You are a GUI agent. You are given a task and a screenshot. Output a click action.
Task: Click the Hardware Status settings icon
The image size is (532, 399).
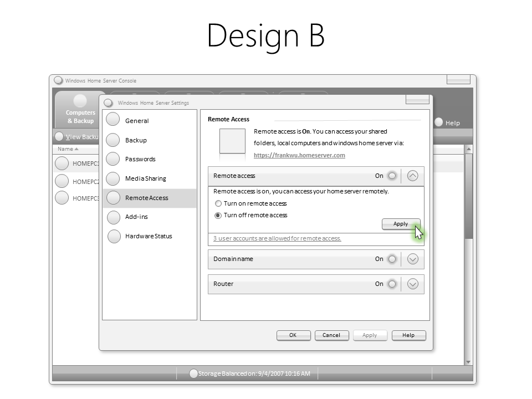coord(114,237)
